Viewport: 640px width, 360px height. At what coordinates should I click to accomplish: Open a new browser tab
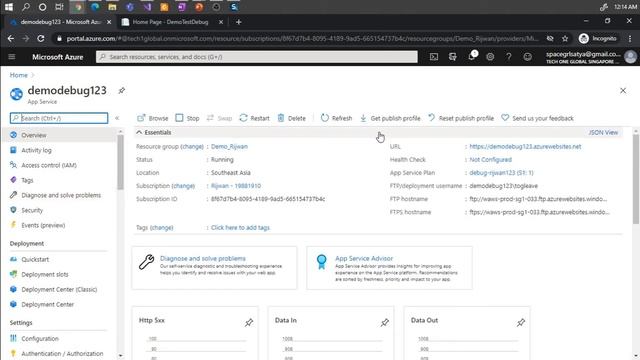(x=238, y=22)
